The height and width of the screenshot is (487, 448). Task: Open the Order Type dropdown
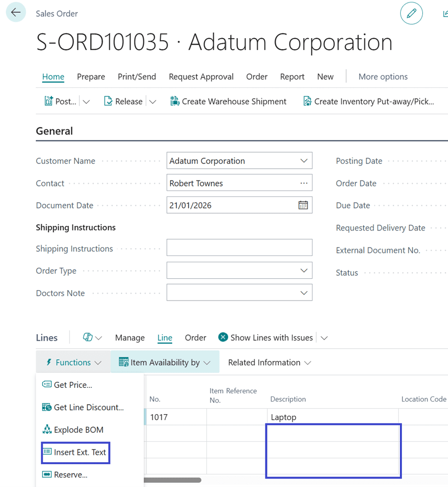pos(304,271)
